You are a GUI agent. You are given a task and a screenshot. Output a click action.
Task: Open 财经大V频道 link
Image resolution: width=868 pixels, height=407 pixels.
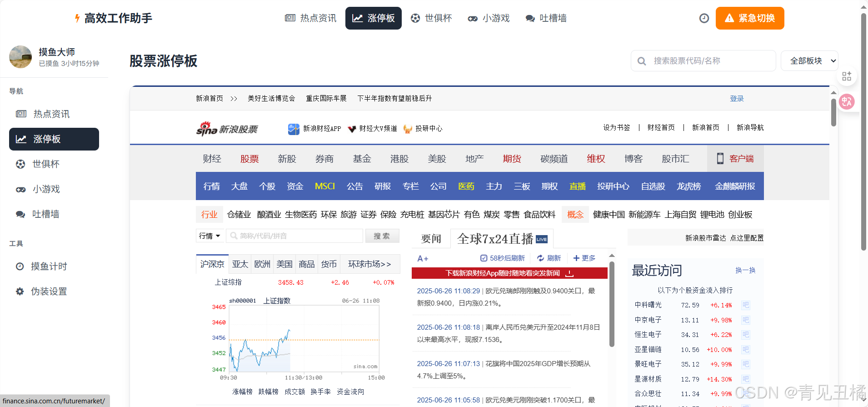372,129
